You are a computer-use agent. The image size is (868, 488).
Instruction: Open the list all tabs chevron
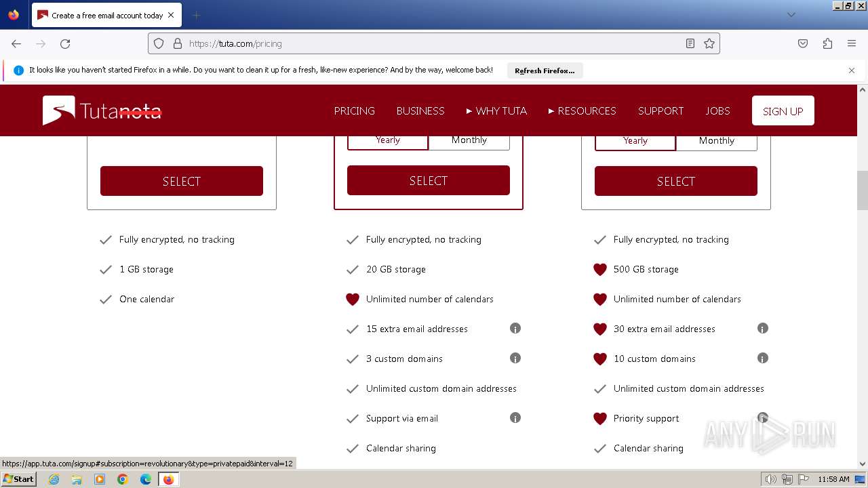click(x=791, y=15)
